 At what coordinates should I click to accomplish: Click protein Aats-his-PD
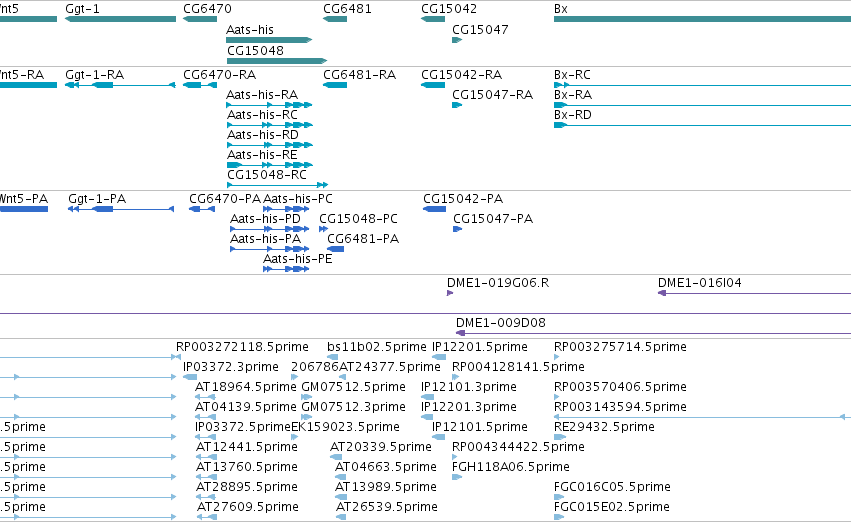point(265,219)
